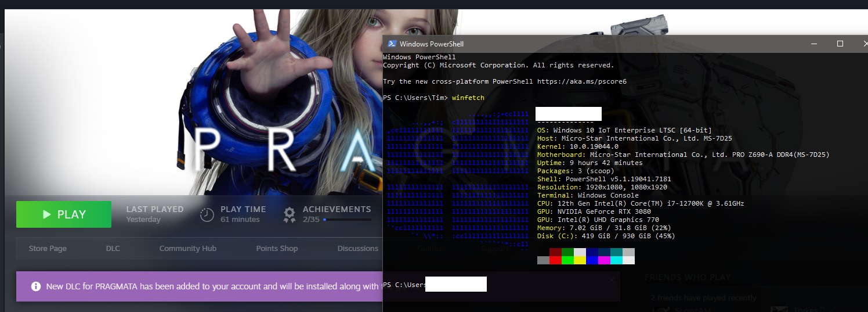Click the yellow color block in the terminal palette

pos(580,260)
